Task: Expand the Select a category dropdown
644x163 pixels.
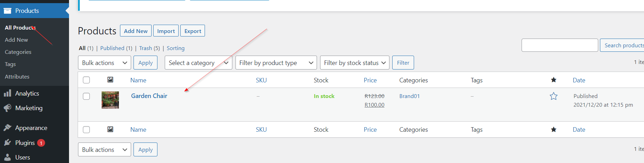Action: [x=198, y=63]
